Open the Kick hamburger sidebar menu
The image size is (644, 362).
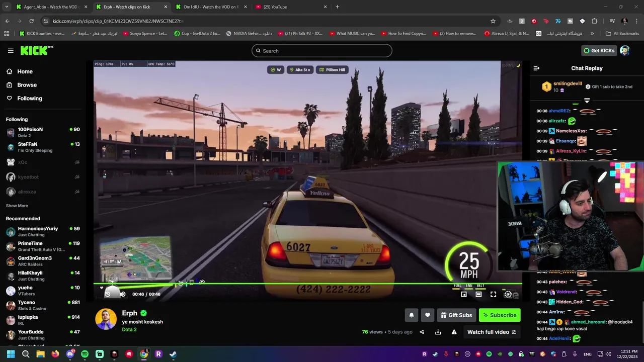(11, 51)
